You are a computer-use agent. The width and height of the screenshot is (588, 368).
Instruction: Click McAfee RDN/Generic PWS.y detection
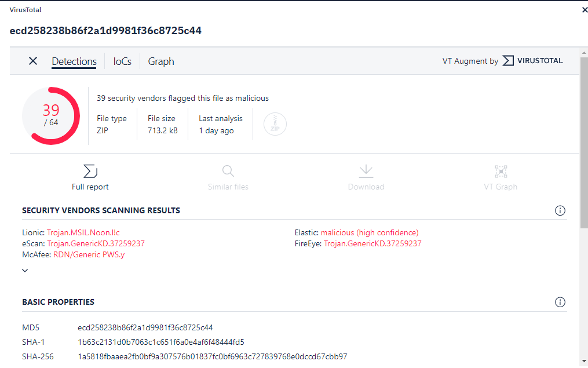click(89, 254)
